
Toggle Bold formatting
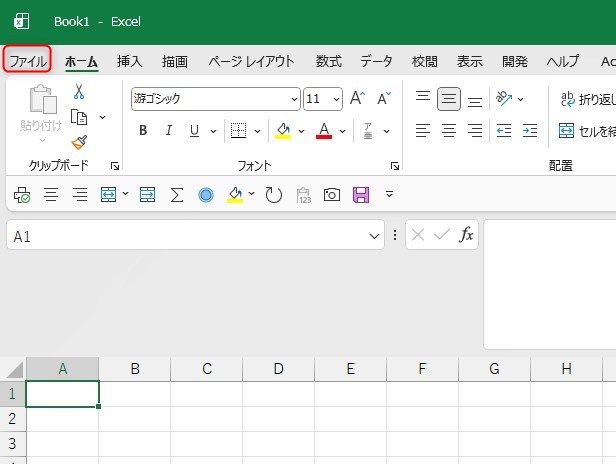coord(143,131)
